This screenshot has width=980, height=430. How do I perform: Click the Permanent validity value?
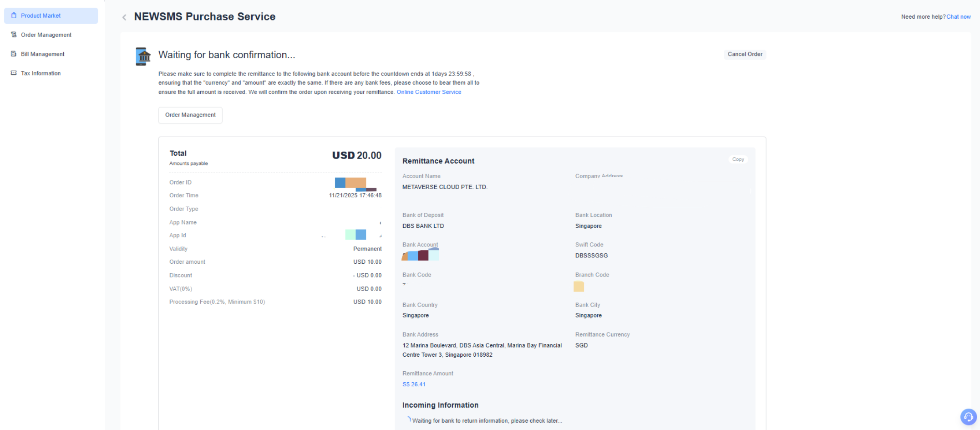click(367, 249)
